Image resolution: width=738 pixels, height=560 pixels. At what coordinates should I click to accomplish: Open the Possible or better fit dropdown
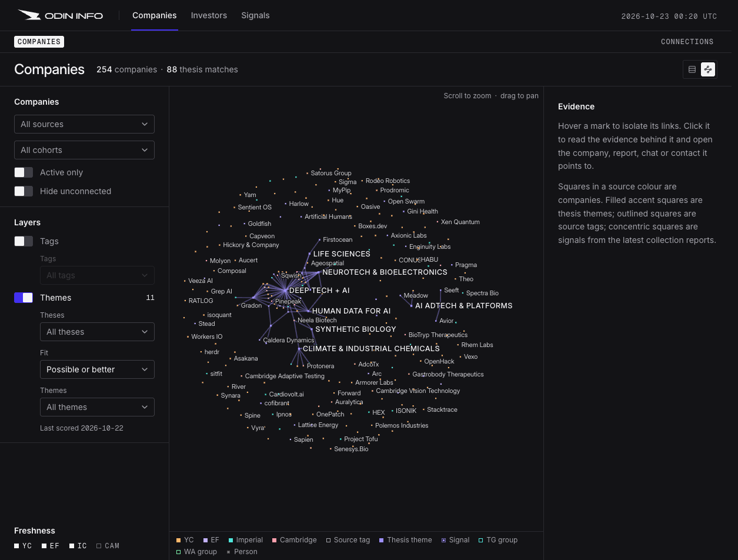(x=97, y=369)
